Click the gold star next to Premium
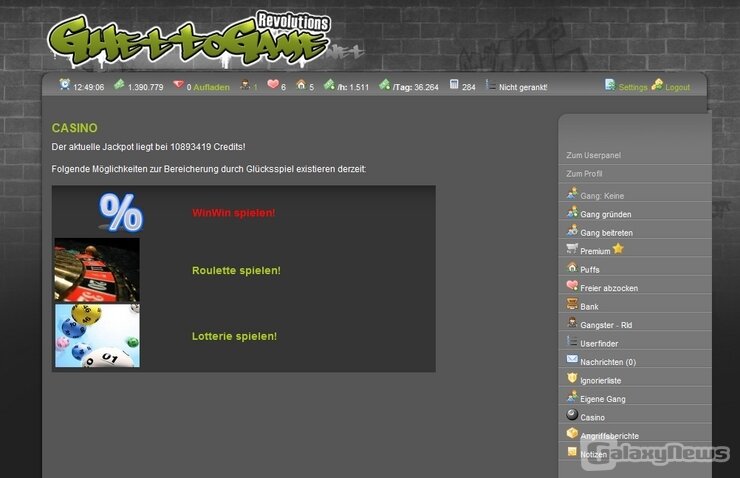The height and width of the screenshot is (478, 740). click(618, 248)
